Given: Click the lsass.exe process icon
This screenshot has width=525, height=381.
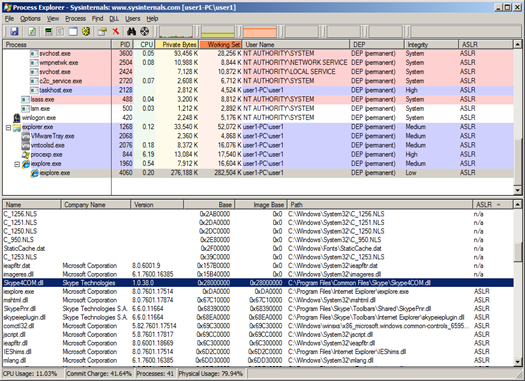Looking at the screenshot, I should point(25,99).
